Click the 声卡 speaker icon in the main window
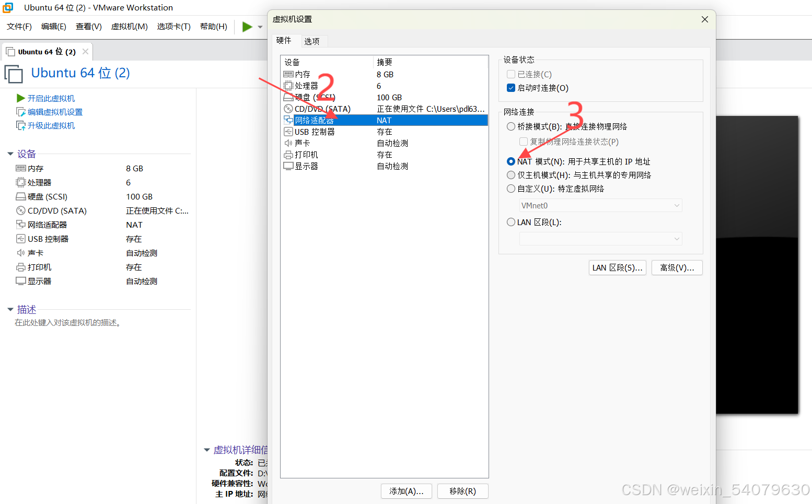 click(21, 253)
